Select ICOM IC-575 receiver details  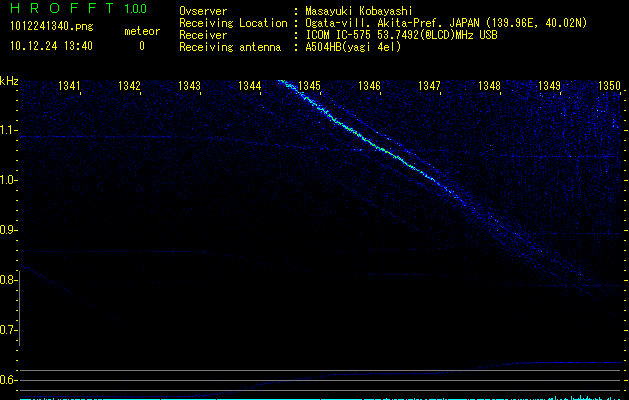[x=401, y=35]
